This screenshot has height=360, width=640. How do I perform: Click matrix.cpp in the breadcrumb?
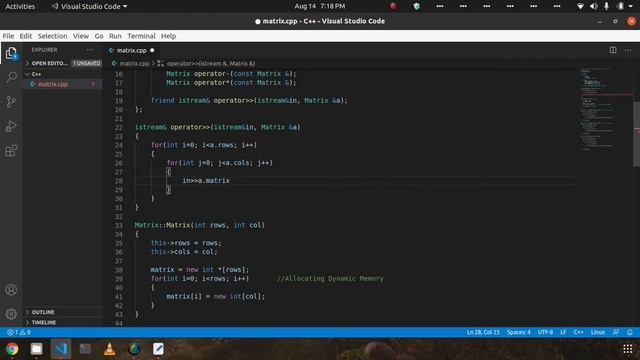pos(134,64)
